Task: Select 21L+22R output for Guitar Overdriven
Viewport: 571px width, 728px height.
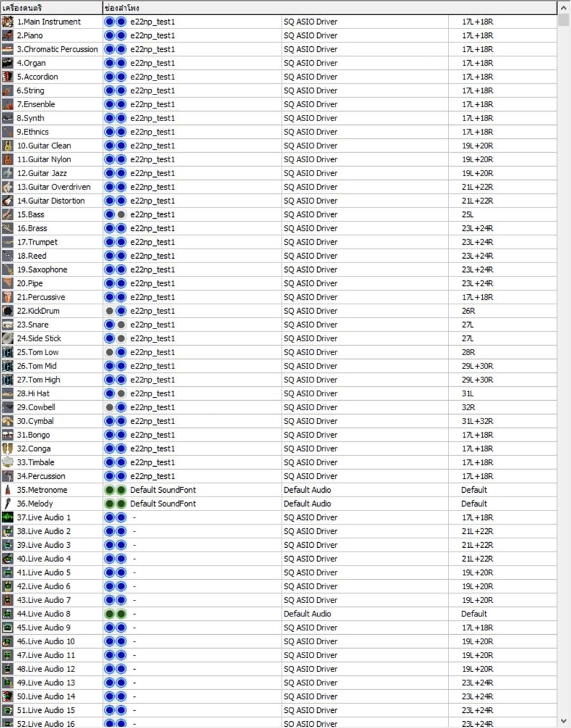Action: click(478, 187)
